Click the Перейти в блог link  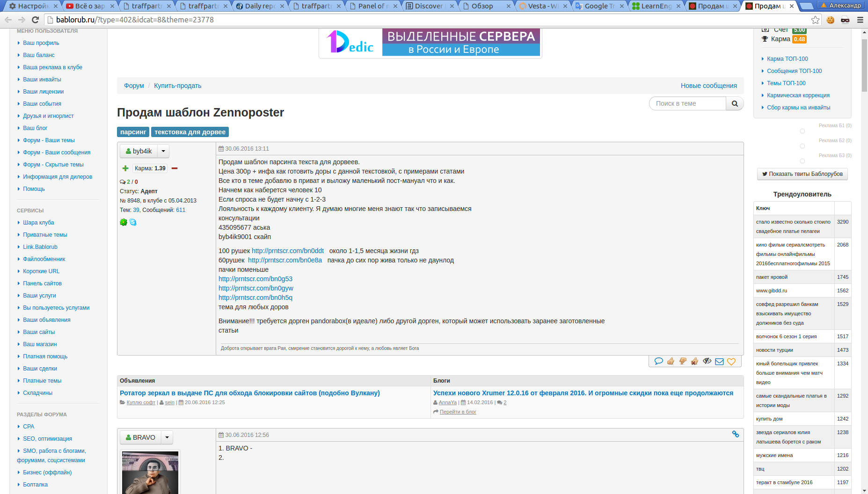point(458,412)
